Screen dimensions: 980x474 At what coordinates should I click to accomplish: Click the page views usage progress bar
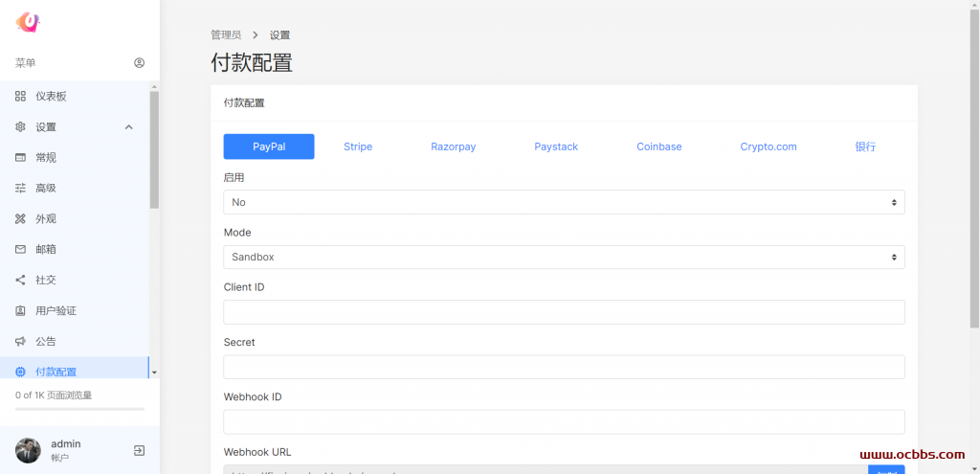pyautogui.click(x=79, y=409)
